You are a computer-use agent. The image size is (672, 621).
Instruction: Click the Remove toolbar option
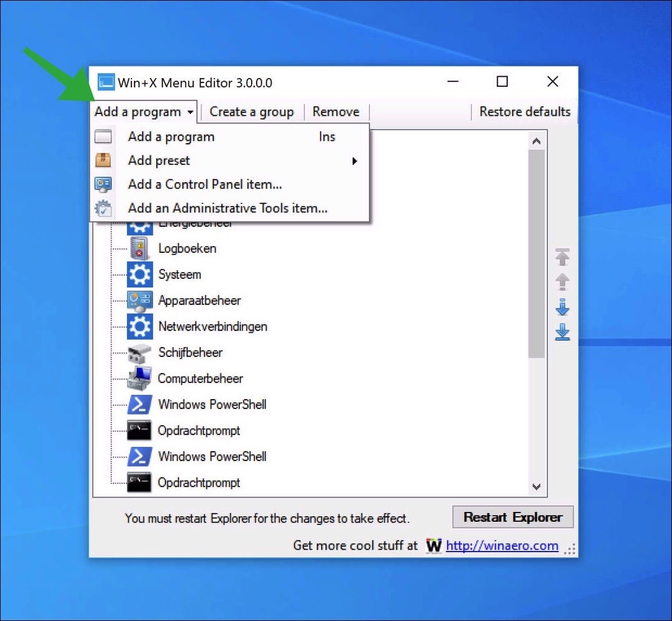tap(336, 112)
